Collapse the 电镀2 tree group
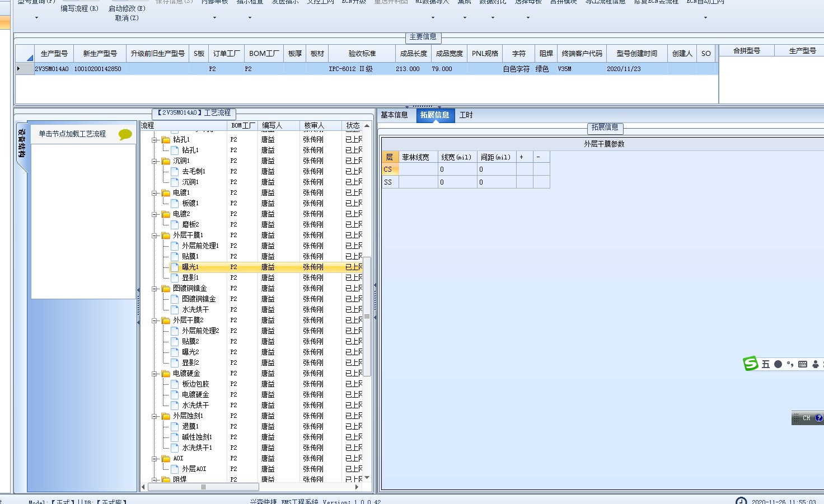This screenshot has width=824, height=504. tap(154, 214)
